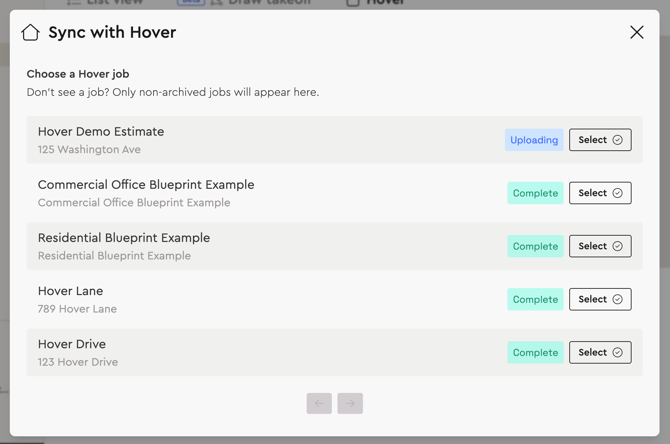Click the Hover Demo Estimate job title
The width and height of the screenshot is (670, 444).
coord(101,131)
